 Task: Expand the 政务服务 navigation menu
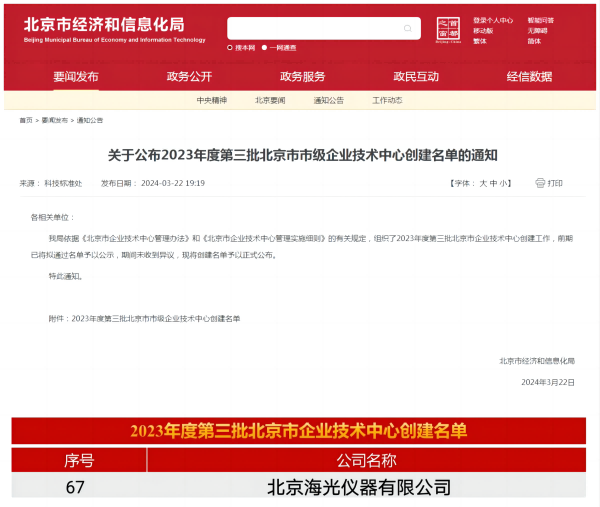click(x=302, y=77)
